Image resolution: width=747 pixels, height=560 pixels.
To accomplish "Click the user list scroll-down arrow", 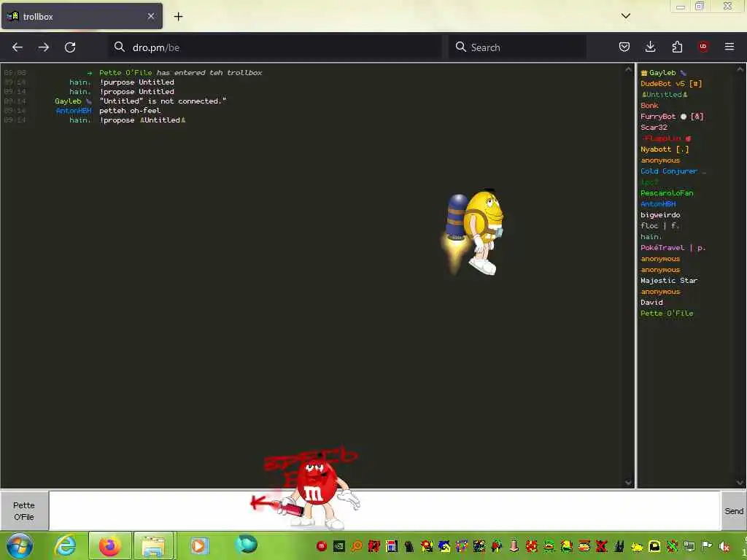I will point(740,483).
